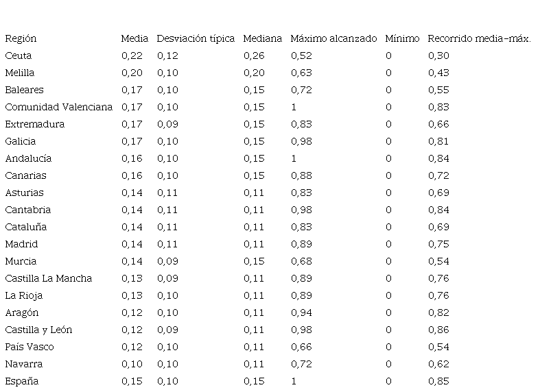Select the Máximo alcanzado header
Image resolution: width=540 pixels, height=392 pixels.
[333, 39]
